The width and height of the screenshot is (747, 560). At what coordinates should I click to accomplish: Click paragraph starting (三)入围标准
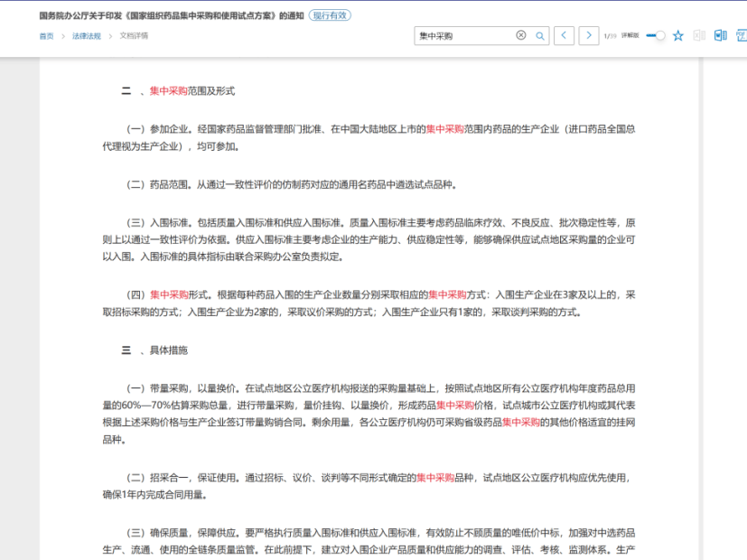pos(369,239)
